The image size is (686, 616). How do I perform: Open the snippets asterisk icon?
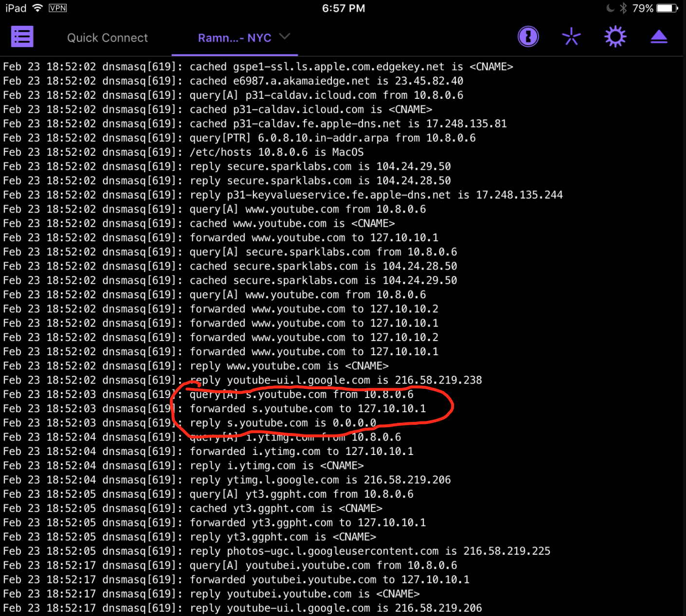(x=571, y=36)
